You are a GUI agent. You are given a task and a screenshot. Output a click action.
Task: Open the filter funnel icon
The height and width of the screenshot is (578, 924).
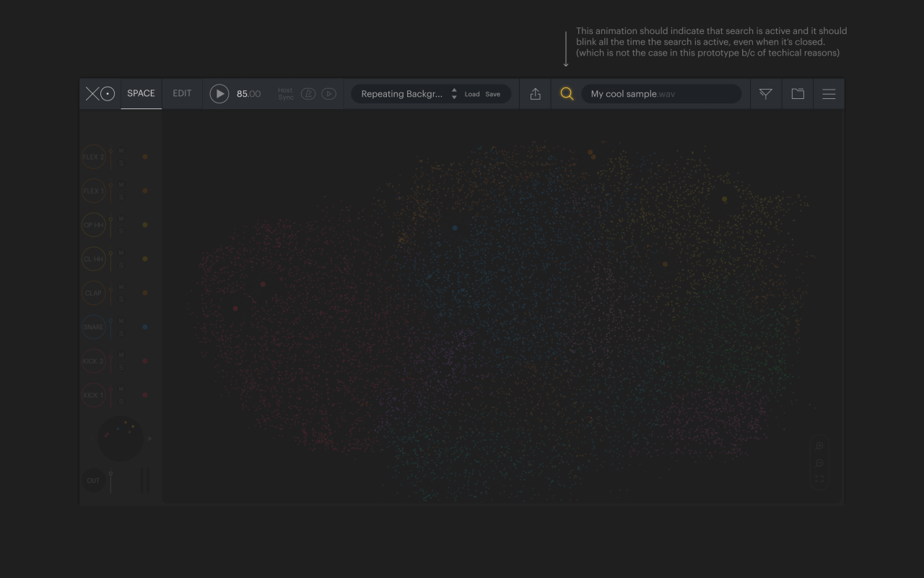pyautogui.click(x=765, y=94)
